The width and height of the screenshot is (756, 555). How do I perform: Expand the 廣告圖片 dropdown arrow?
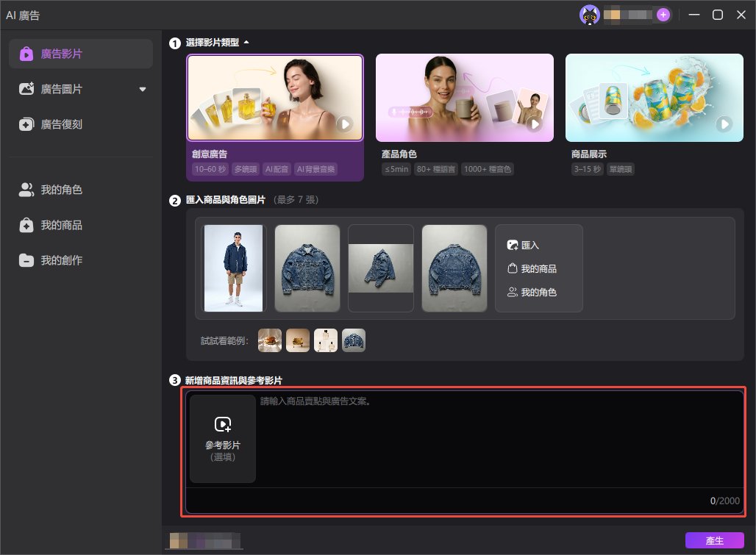[x=143, y=89]
